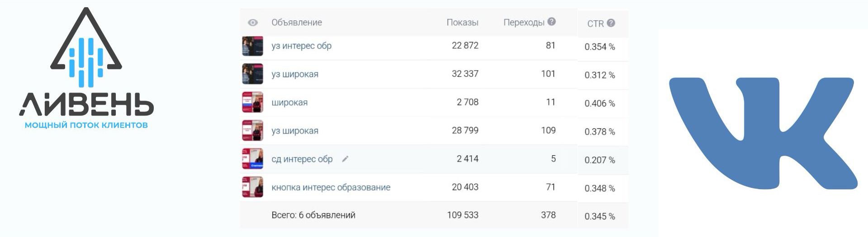Open thumbnail of уз интерес обр ad

tap(252, 46)
